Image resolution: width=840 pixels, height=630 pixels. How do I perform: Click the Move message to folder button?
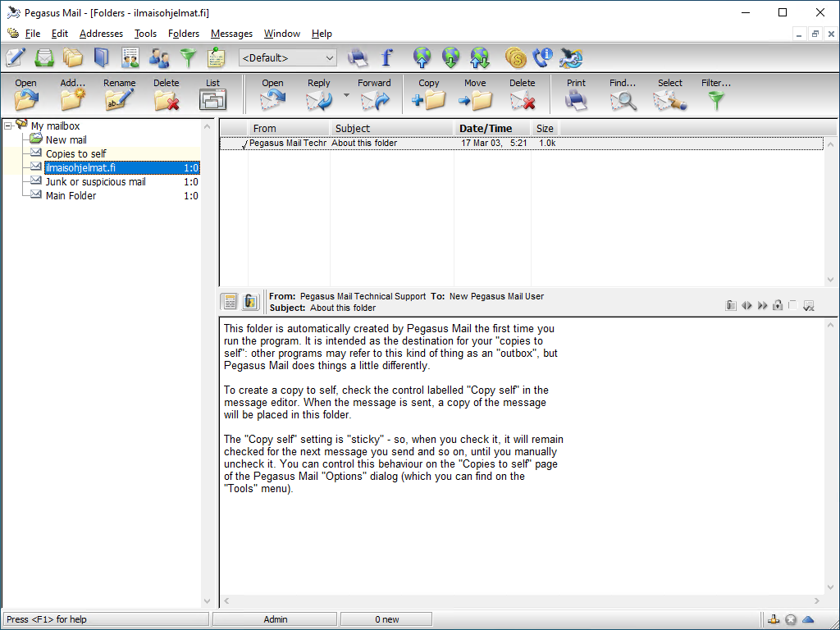click(x=475, y=94)
